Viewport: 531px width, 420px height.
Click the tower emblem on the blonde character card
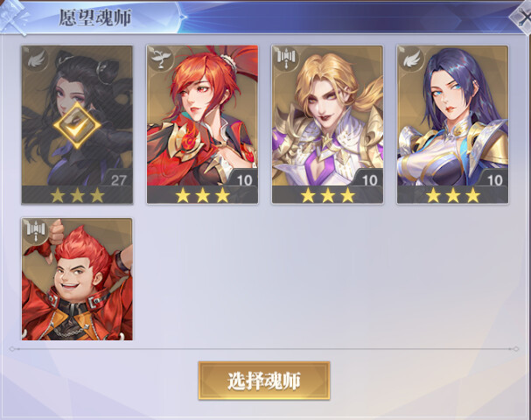pos(286,59)
